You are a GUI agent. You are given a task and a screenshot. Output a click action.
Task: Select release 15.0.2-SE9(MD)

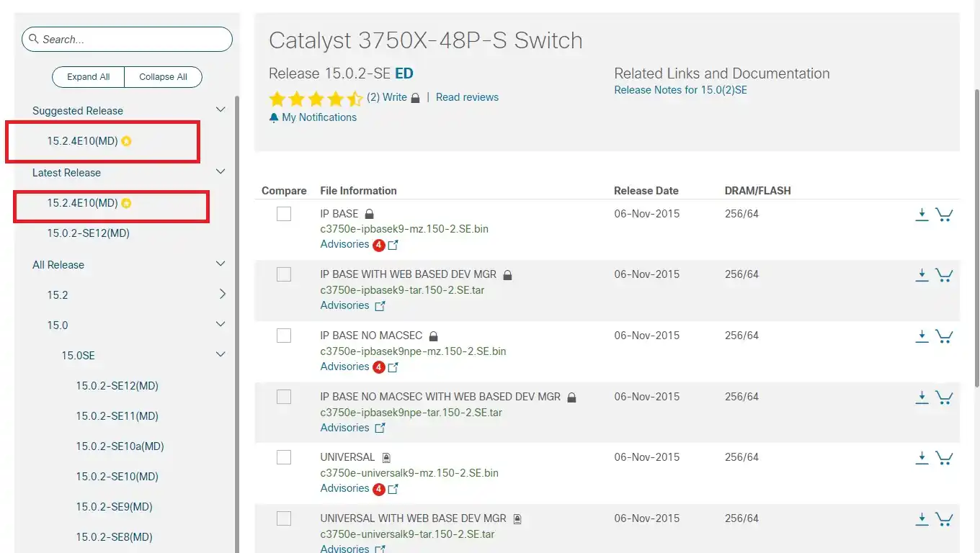115,507
